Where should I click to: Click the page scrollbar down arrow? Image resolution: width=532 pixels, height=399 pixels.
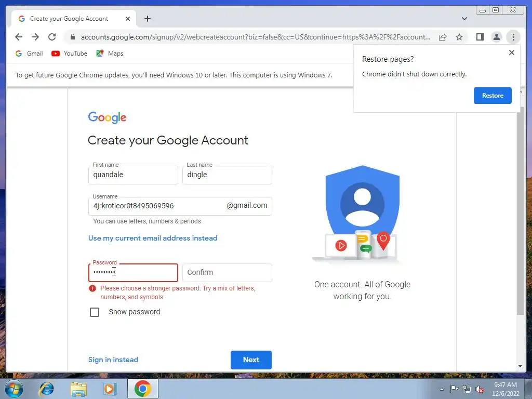click(521, 366)
